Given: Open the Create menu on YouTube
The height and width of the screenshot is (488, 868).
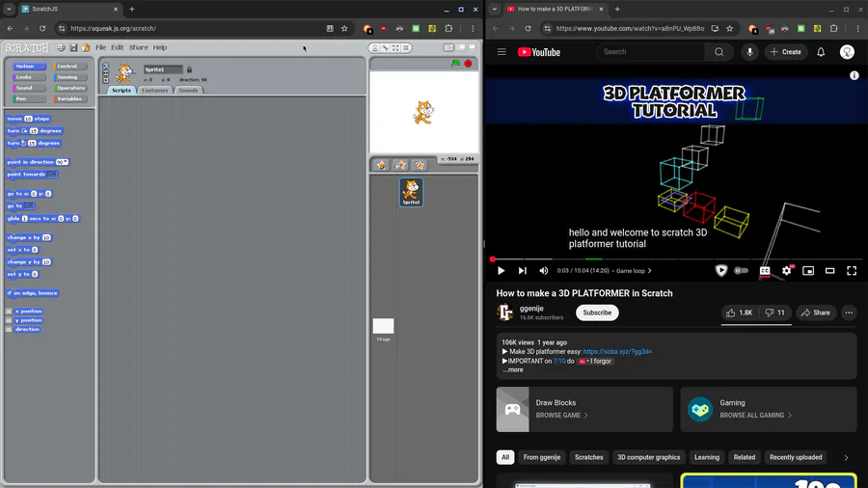Looking at the screenshot, I should point(785,52).
